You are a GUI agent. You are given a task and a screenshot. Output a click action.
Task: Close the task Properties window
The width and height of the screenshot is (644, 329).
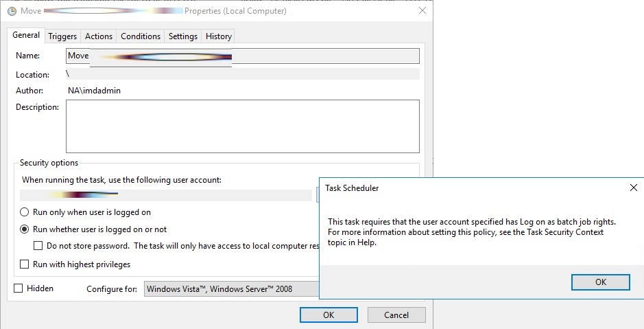coord(421,11)
